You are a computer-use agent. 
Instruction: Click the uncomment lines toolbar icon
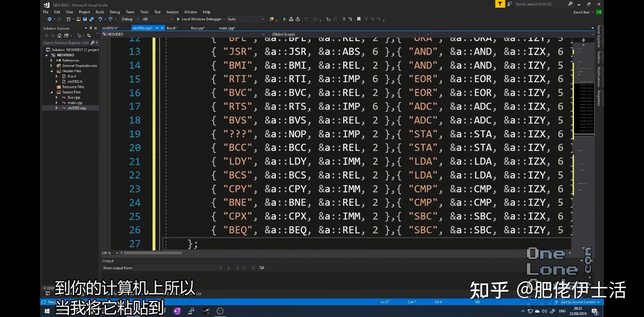350,19
